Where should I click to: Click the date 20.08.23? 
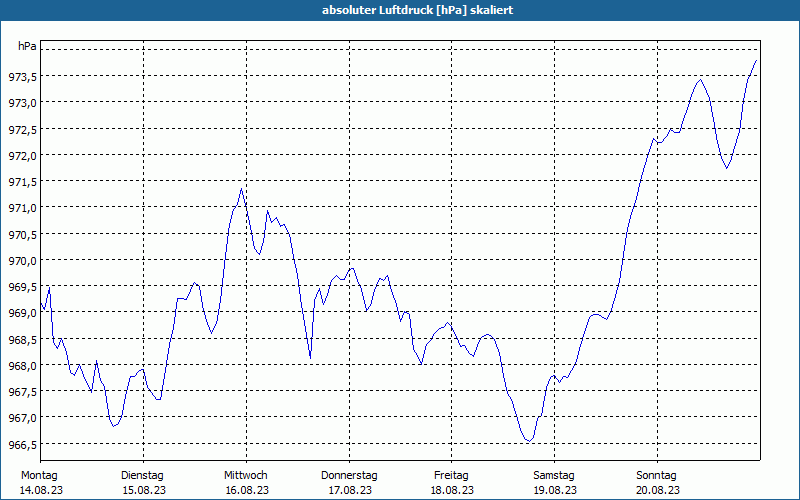click(x=658, y=490)
